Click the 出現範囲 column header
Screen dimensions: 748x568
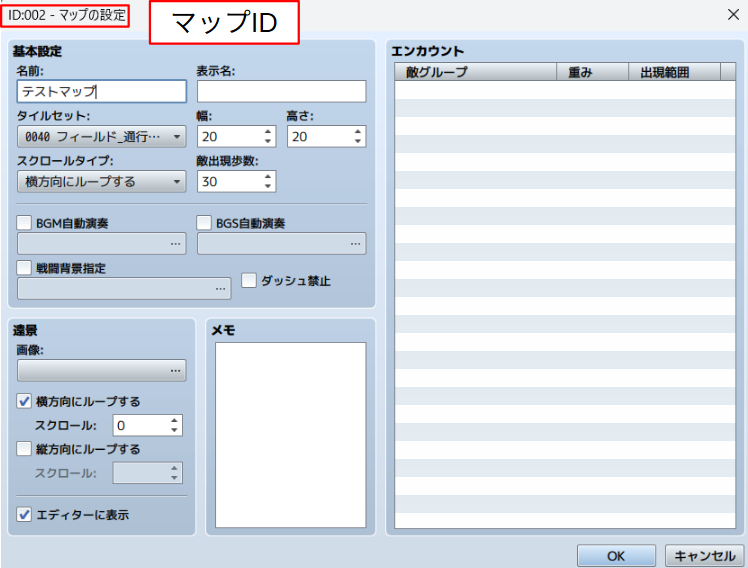tap(674, 72)
